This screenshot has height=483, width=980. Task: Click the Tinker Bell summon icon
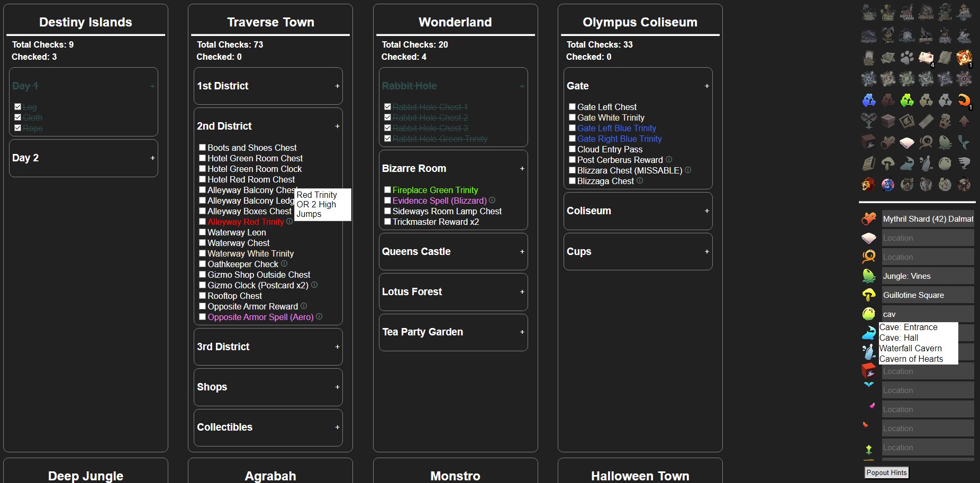pyautogui.click(x=945, y=184)
